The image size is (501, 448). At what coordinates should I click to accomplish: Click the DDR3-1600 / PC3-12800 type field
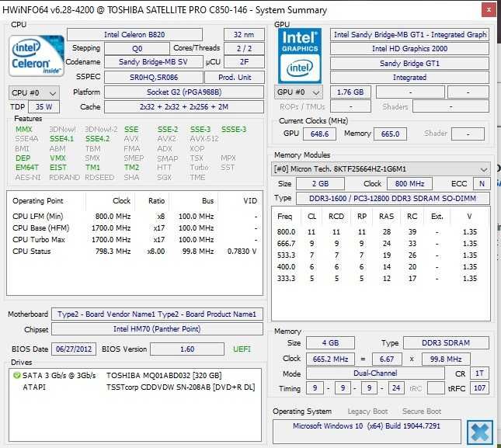click(393, 198)
